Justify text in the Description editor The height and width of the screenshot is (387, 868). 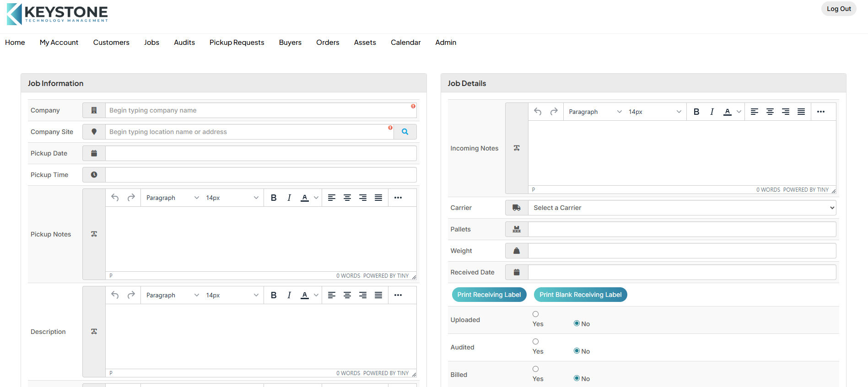(x=378, y=295)
